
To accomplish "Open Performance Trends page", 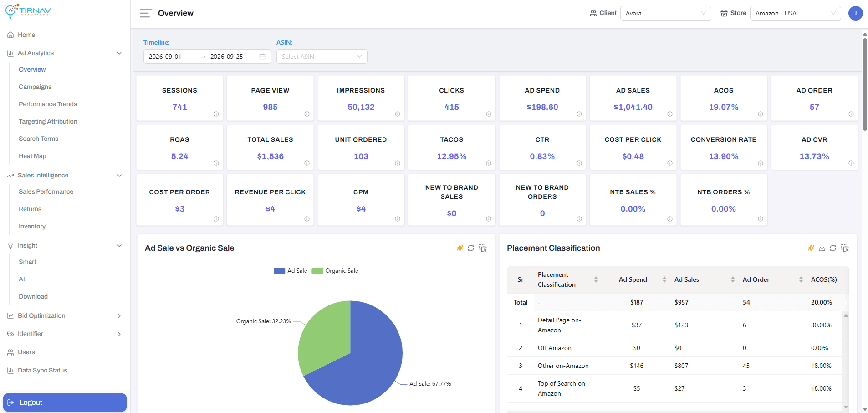I will click(x=48, y=104).
